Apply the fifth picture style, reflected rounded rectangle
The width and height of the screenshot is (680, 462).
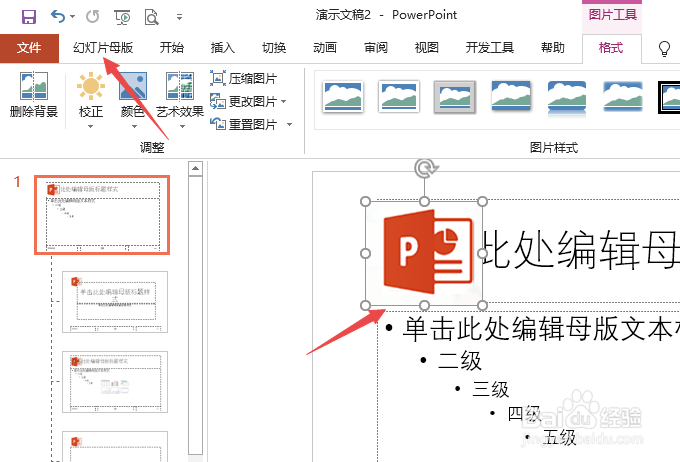[567, 97]
